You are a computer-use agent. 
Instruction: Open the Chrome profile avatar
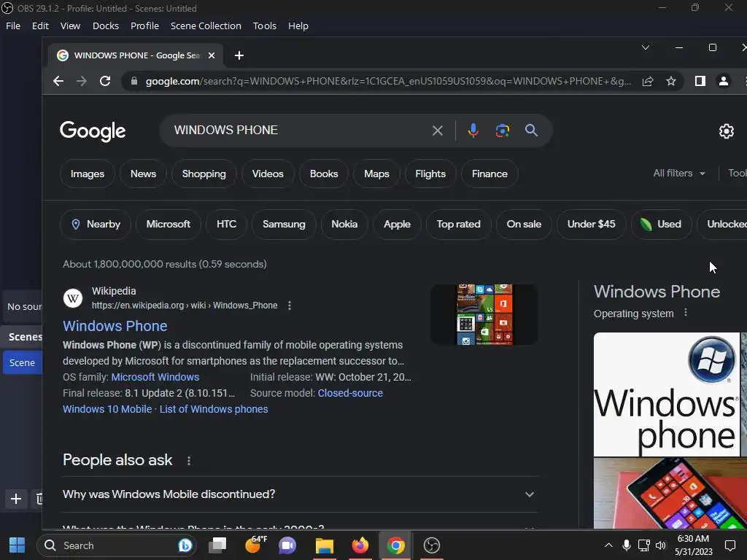(723, 81)
